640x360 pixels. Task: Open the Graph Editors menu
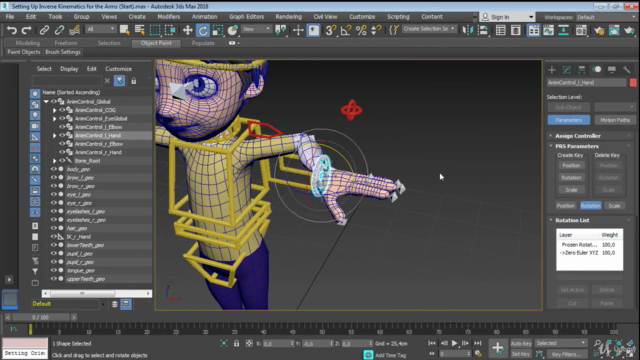coord(247,17)
